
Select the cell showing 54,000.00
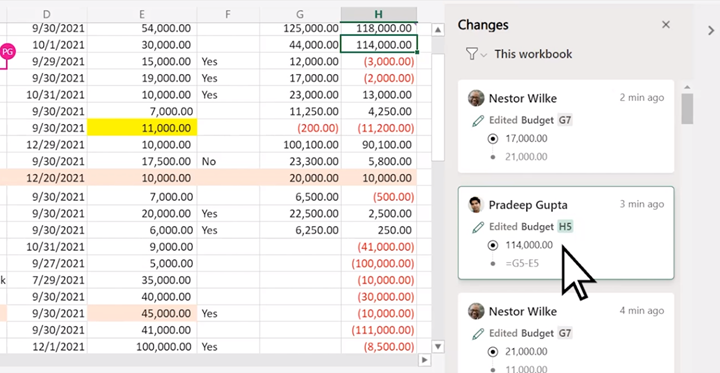pos(142,28)
